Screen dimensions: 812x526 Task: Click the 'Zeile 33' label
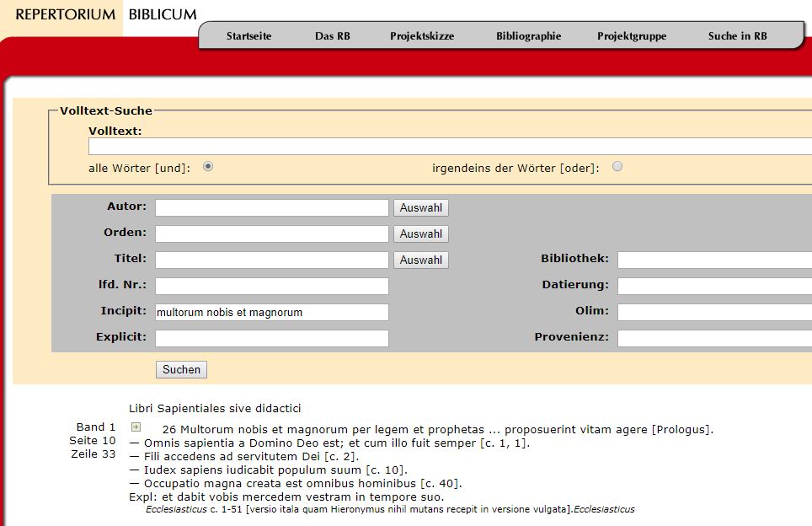(93, 454)
